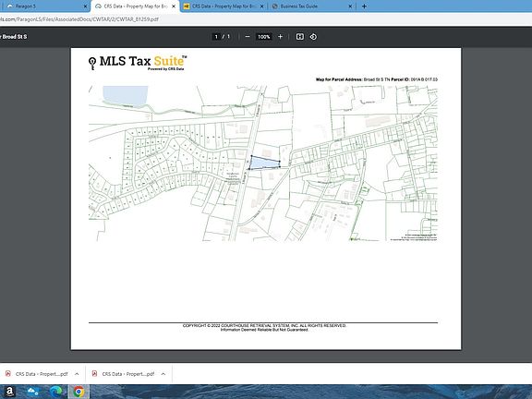Click the fit to page icon
Screen dimensions: 532x399
300,37
